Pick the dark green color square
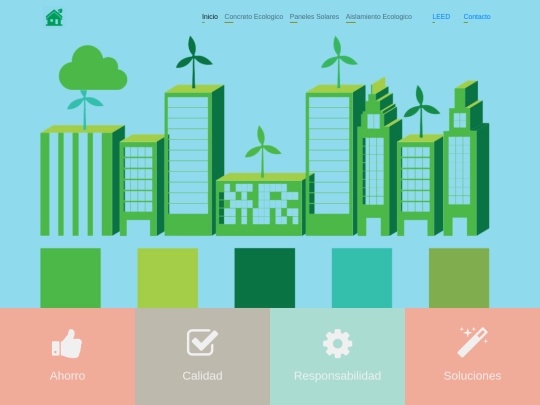This screenshot has width=540, height=405. pyautogui.click(x=265, y=278)
